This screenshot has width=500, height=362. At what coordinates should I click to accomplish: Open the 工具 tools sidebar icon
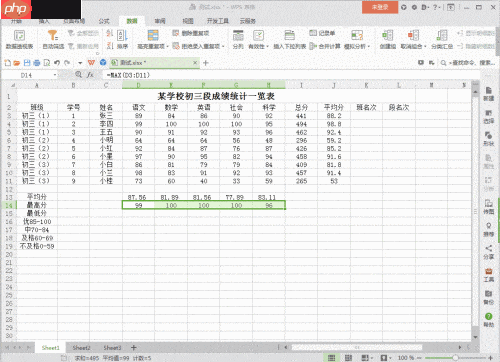point(489,275)
